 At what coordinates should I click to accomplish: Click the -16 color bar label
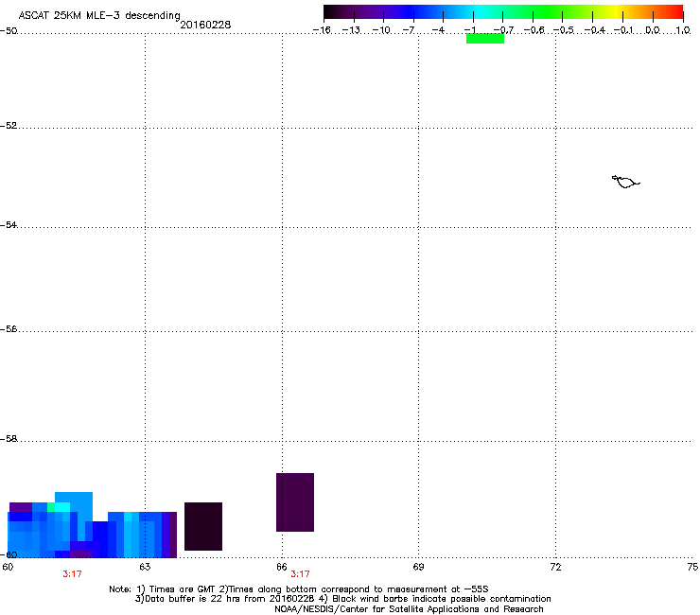tap(322, 30)
